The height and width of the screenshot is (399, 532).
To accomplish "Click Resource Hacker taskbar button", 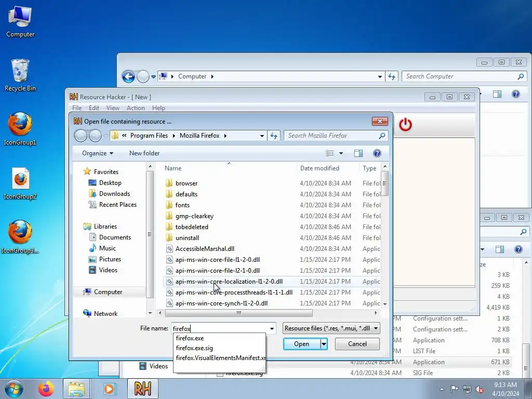I will 143,389.
